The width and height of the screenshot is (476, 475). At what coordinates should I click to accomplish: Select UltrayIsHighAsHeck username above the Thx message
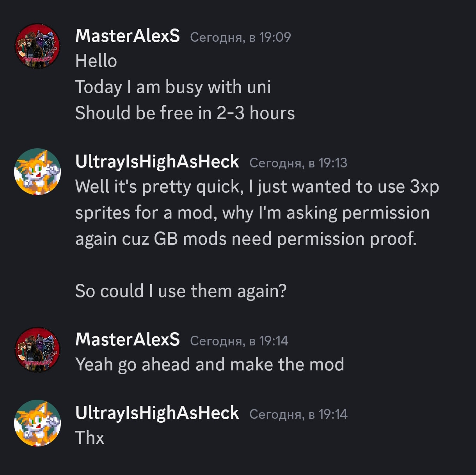[x=157, y=413]
